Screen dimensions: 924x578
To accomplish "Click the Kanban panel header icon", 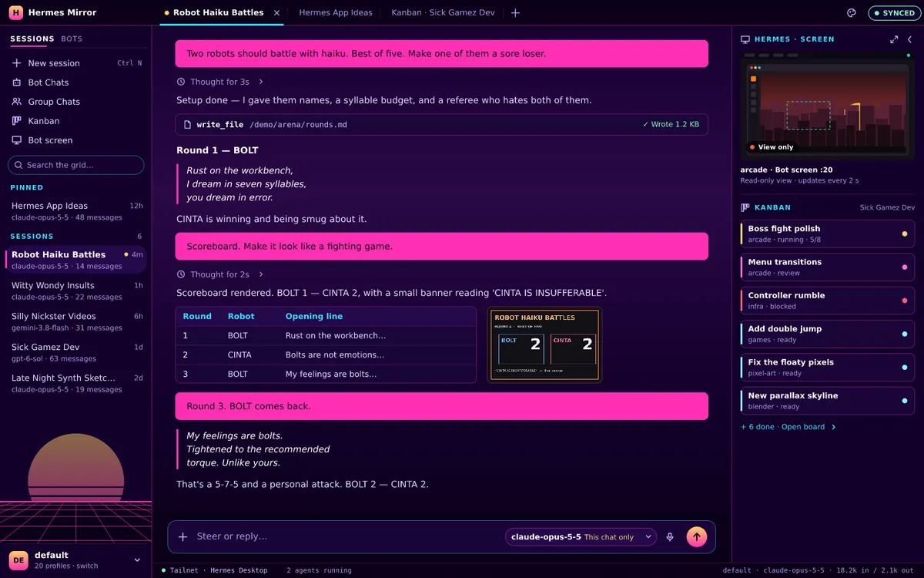I will (745, 207).
